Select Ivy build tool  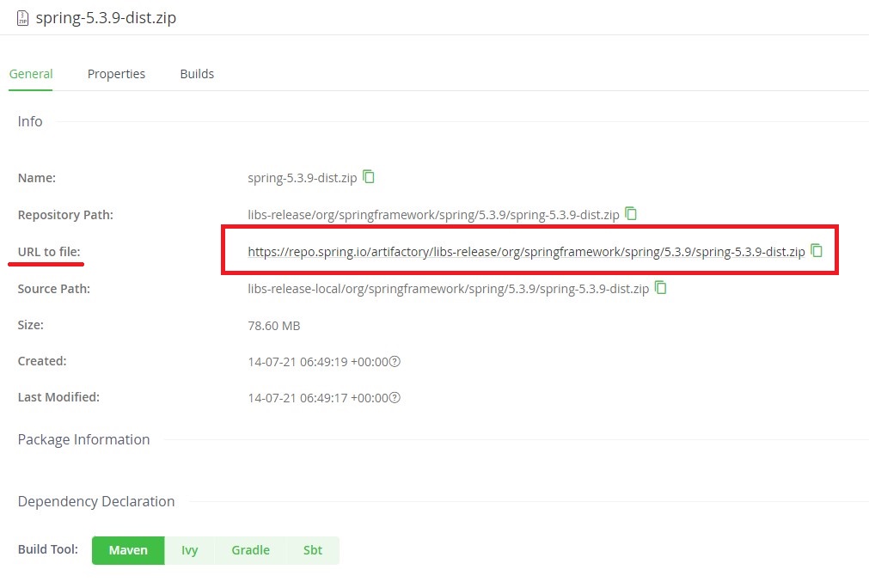[x=190, y=550]
